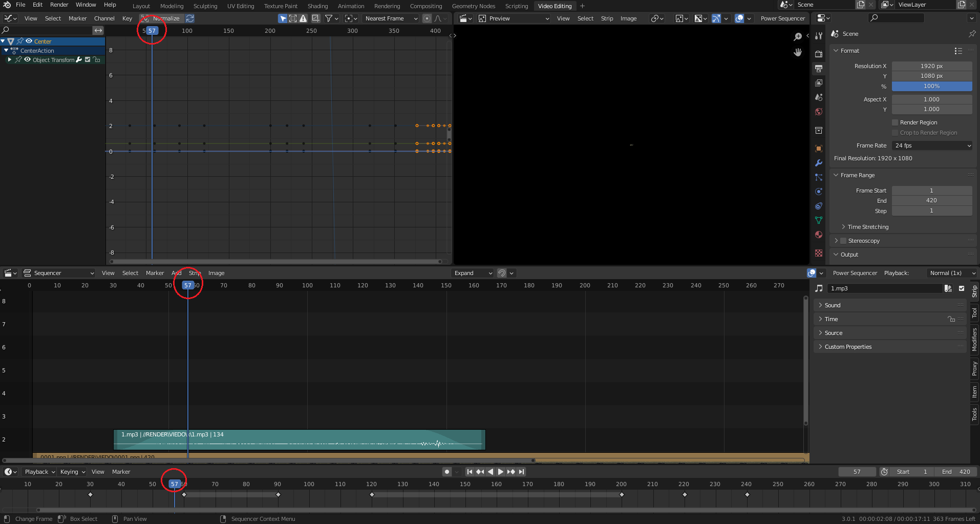Open the Render menu in top bar
Screen dimensions: 980x524
point(59,5)
